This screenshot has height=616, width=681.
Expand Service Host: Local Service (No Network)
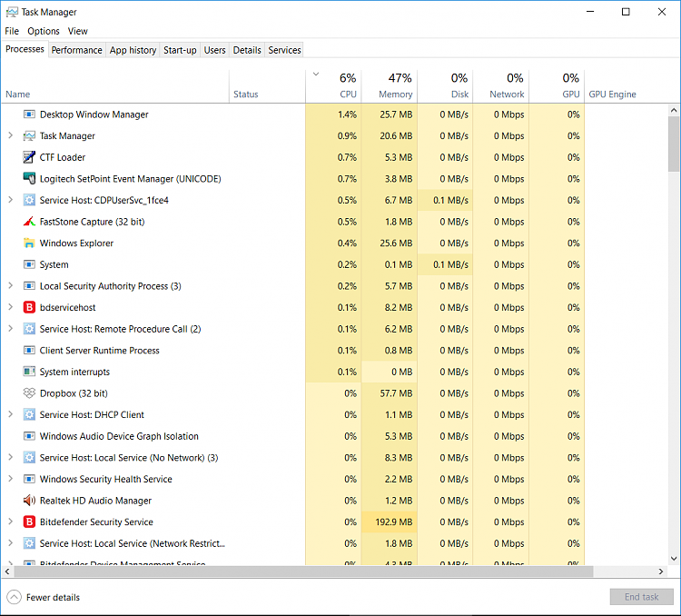coord(10,457)
